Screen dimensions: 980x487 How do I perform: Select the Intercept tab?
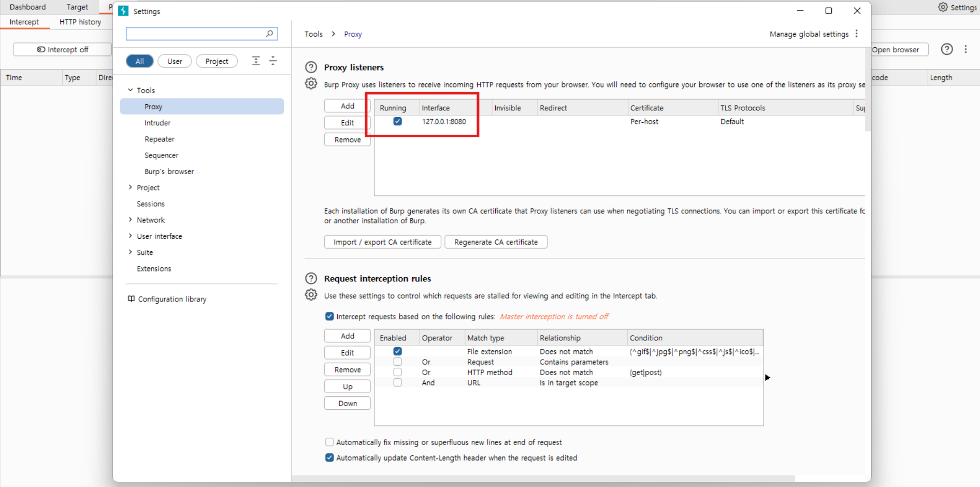pos(24,22)
